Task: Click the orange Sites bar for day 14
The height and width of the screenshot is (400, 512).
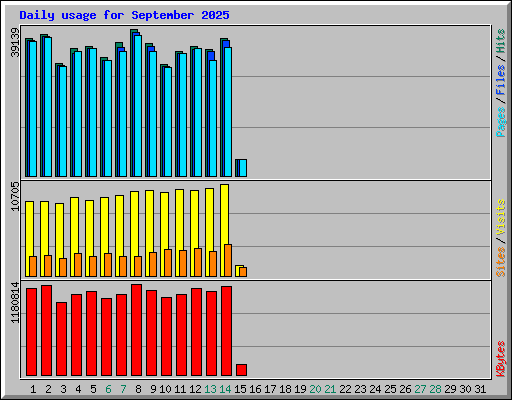Action: point(228,260)
